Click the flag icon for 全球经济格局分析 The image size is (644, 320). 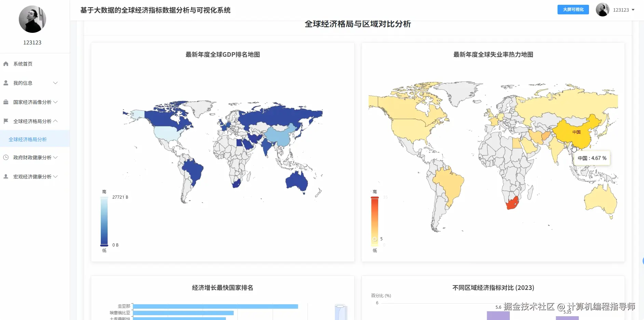click(5, 121)
